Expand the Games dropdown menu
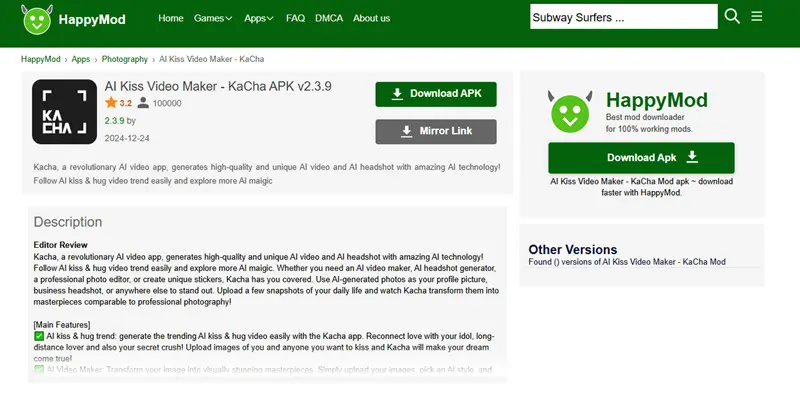The width and height of the screenshot is (800, 393). [x=213, y=18]
